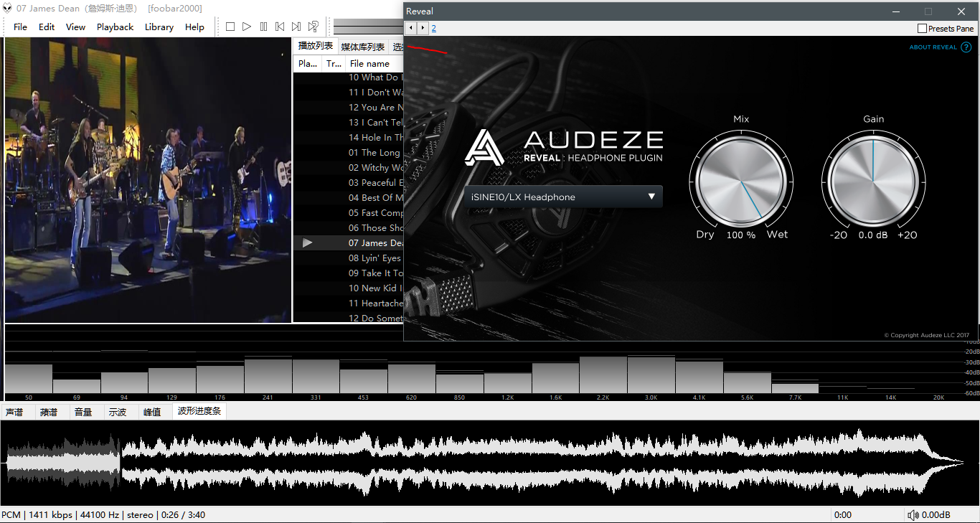Click the preset link labeled 2

coord(434,29)
